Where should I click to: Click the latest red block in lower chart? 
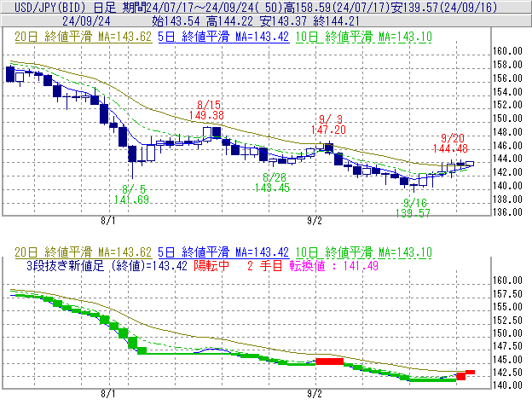pos(471,372)
